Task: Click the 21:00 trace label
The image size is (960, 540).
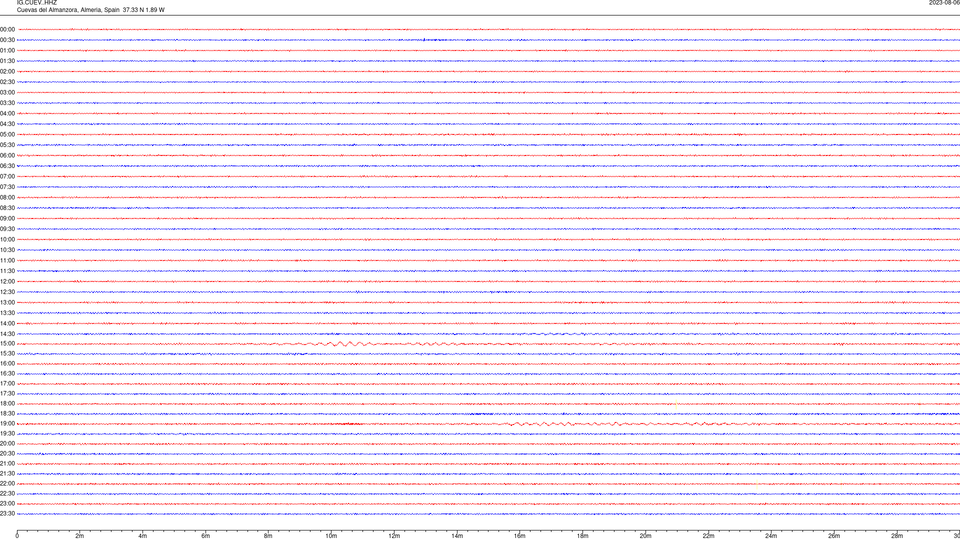Action: [7, 463]
